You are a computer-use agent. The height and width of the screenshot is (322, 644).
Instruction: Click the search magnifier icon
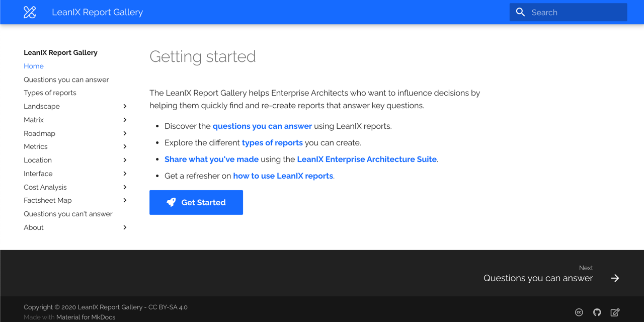coord(520,12)
